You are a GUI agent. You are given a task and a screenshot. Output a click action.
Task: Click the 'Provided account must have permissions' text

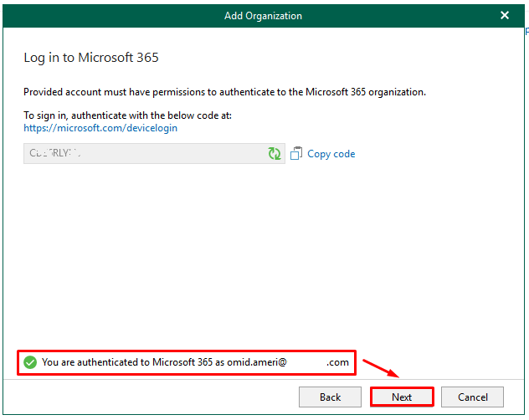click(x=224, y=92)
